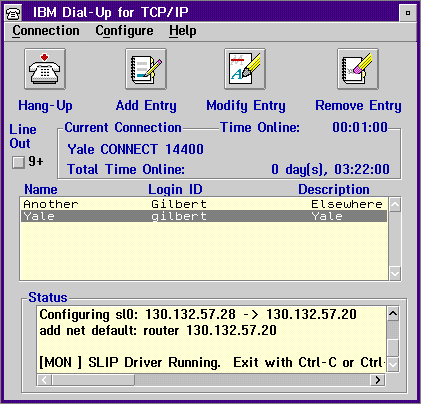Click the Hang-Up telephone icon
The image size is (421, 404).
coord(45,69)
